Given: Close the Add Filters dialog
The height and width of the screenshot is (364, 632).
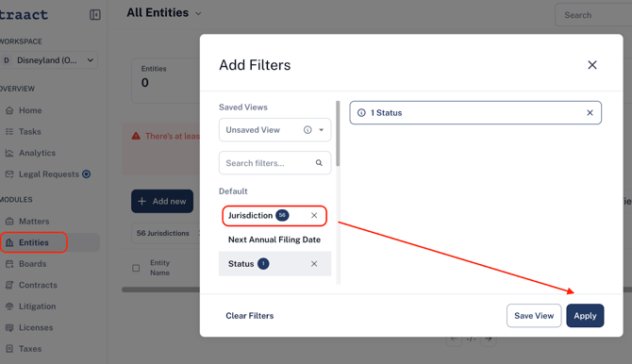Looking at the screenshot, I should click(x=591, y=65).
